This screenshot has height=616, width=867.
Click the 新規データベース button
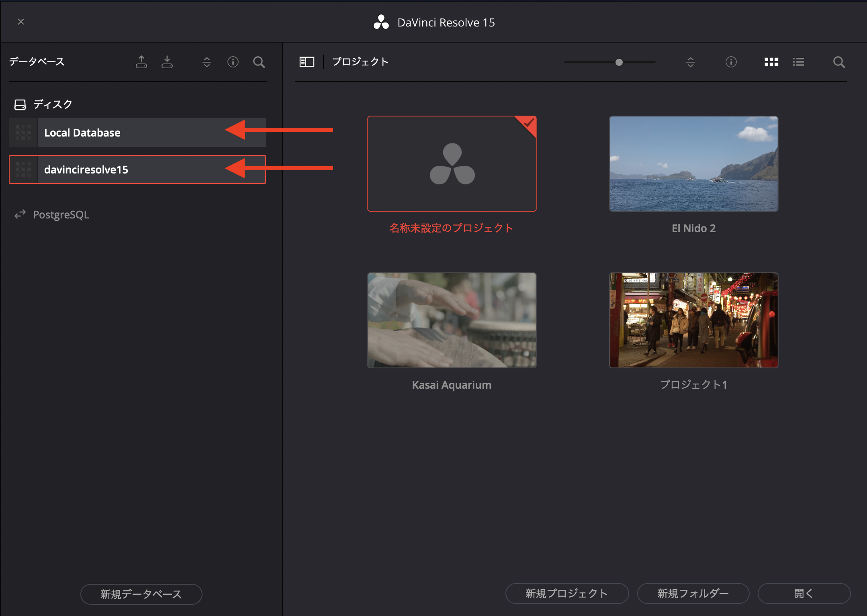click(141, 594)
